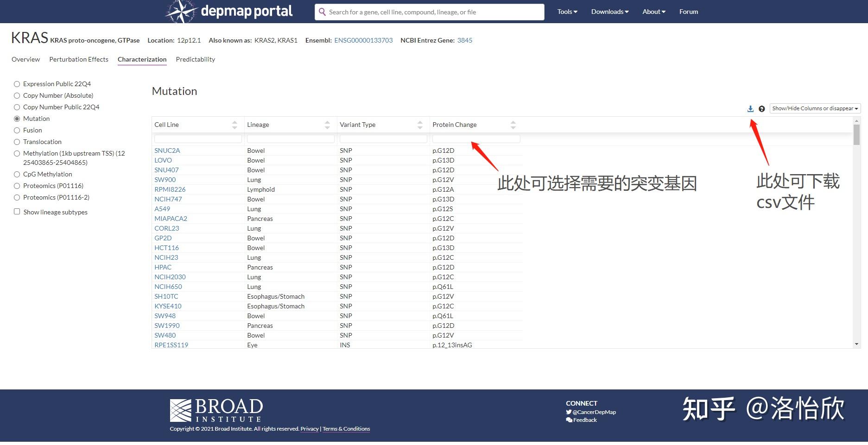Select Copy Number (Absolute) radio option
Screen dimensions: 868x445
[x=17, y=95]
